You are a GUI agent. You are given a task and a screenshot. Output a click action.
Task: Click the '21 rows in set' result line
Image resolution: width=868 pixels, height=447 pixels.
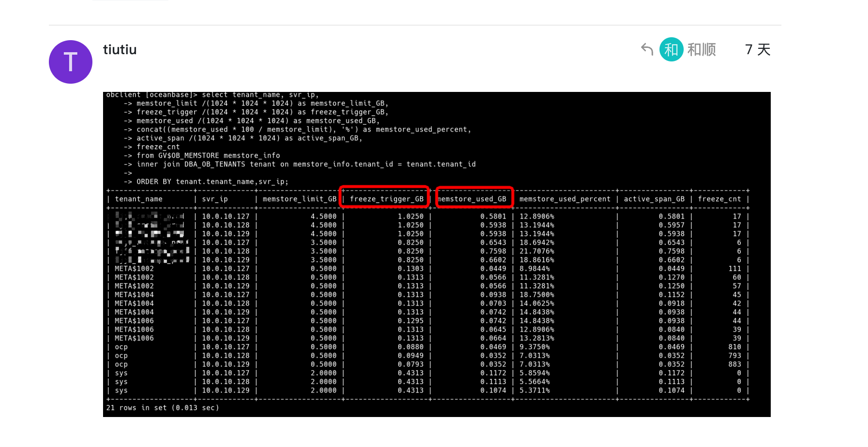click(163, 408)
